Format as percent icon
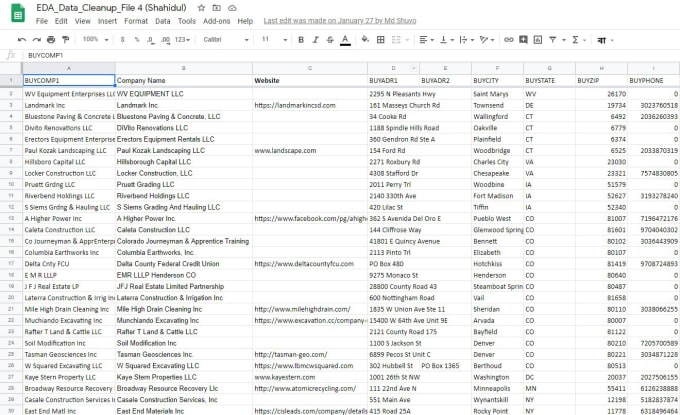 click(x=137, y=39)
